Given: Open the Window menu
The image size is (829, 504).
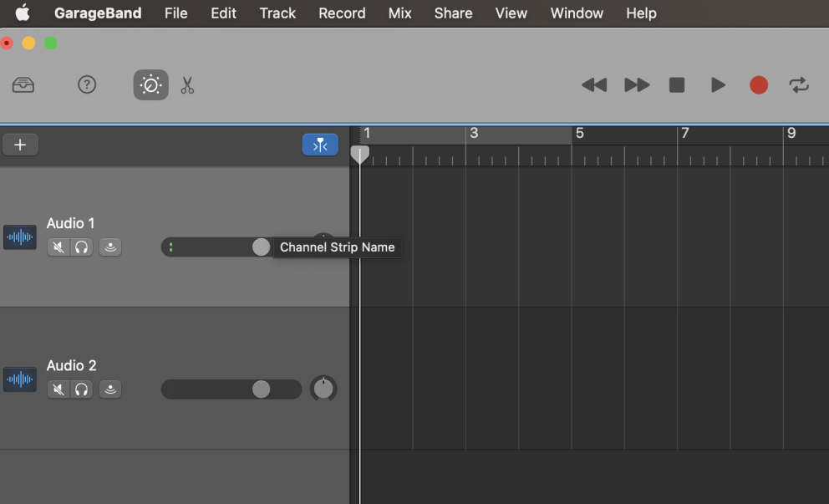Looking at the screenshot, I should (577, 13).
